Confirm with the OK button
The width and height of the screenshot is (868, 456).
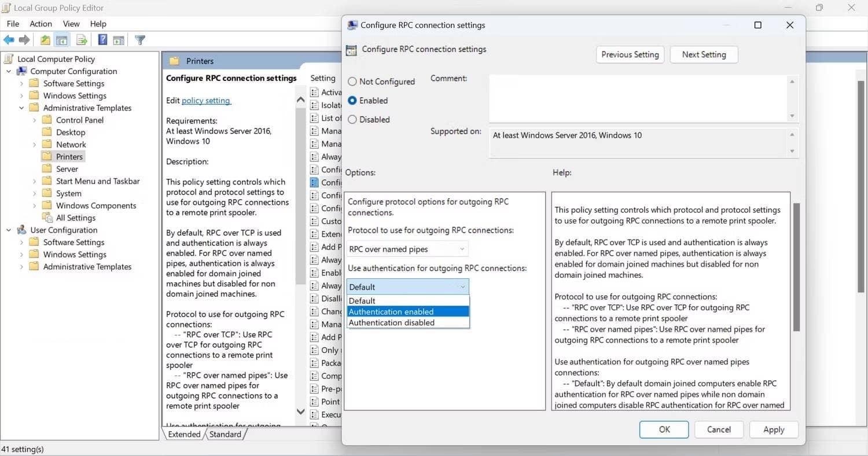(664, 429)
